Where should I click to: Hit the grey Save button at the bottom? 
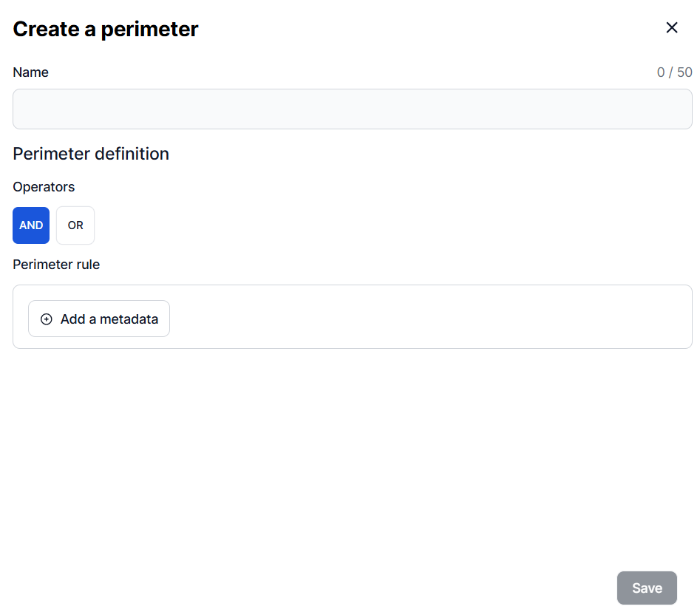647,588
